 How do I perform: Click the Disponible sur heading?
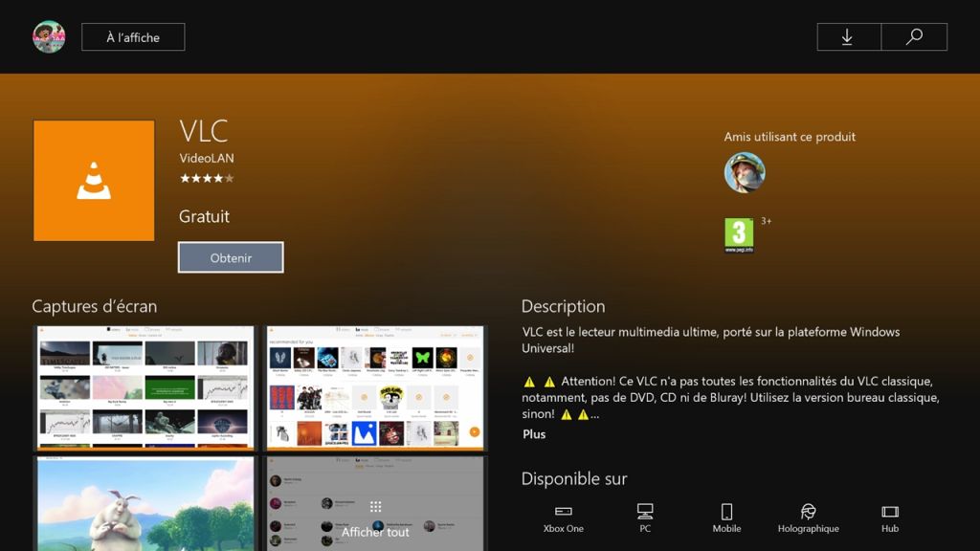tap(574, 478)
